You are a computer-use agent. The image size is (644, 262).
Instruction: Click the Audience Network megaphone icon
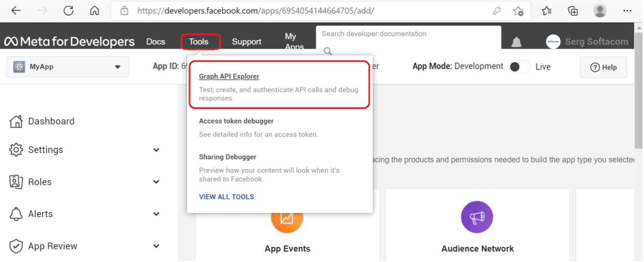point(477,217)
